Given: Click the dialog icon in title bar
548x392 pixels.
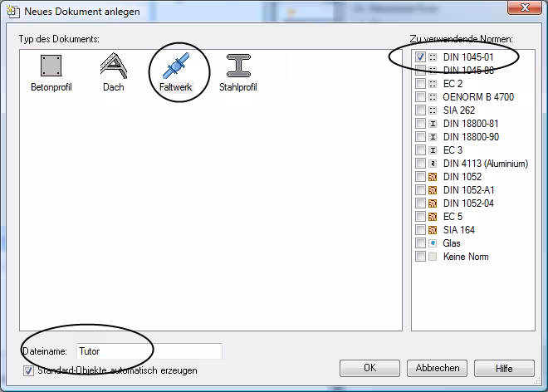Looking at the screenshot, I should [12, 12].
